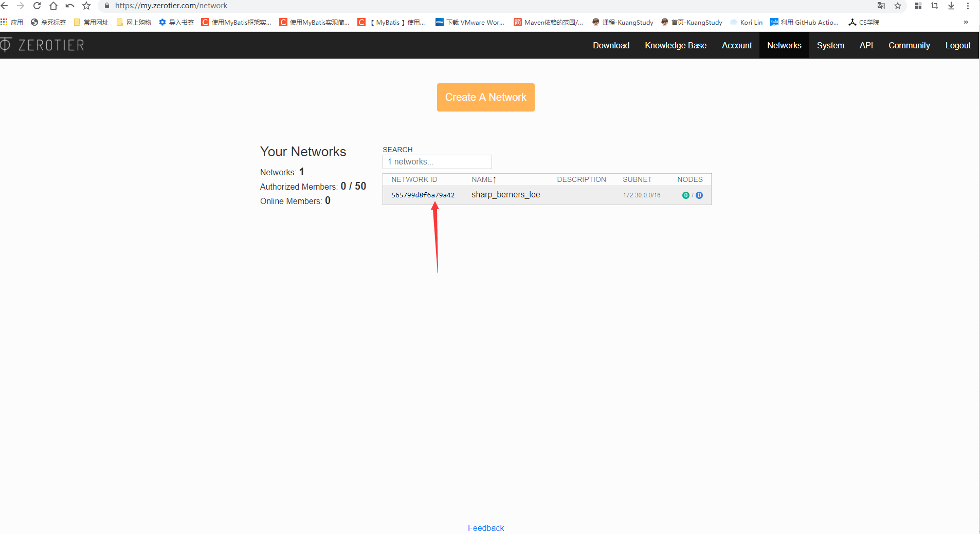
Task: Visit the Community nav item
Action: 909,45
